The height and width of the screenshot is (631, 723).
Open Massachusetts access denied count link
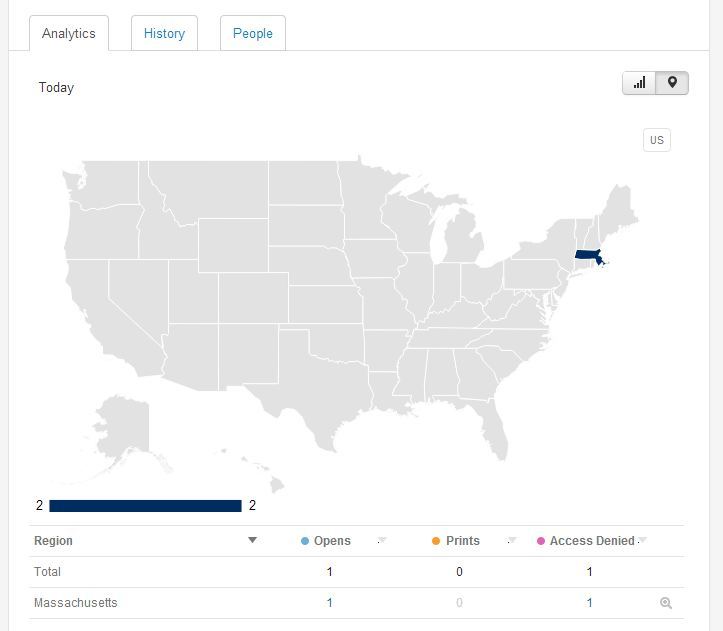[x=589, y=603]
